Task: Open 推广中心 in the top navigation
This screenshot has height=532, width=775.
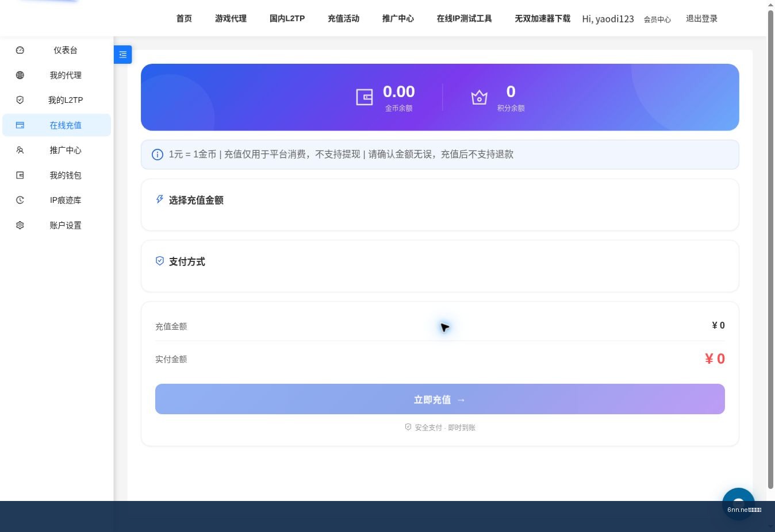Action: (398, 18)
